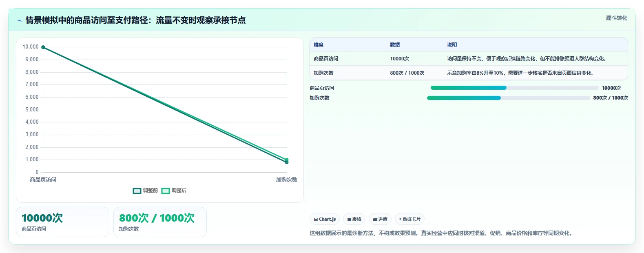This screenshot has width=644, height=253.
Task: Click the footer note about 诊断方法
Action: (x=442, y=233)
